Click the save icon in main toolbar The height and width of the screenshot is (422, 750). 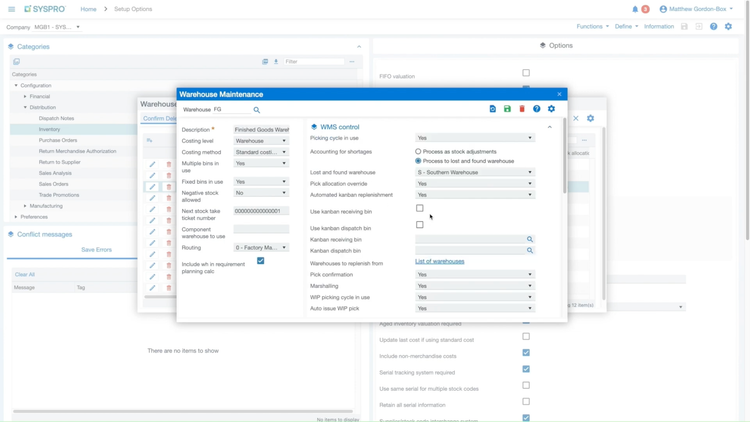click(684, 27)
